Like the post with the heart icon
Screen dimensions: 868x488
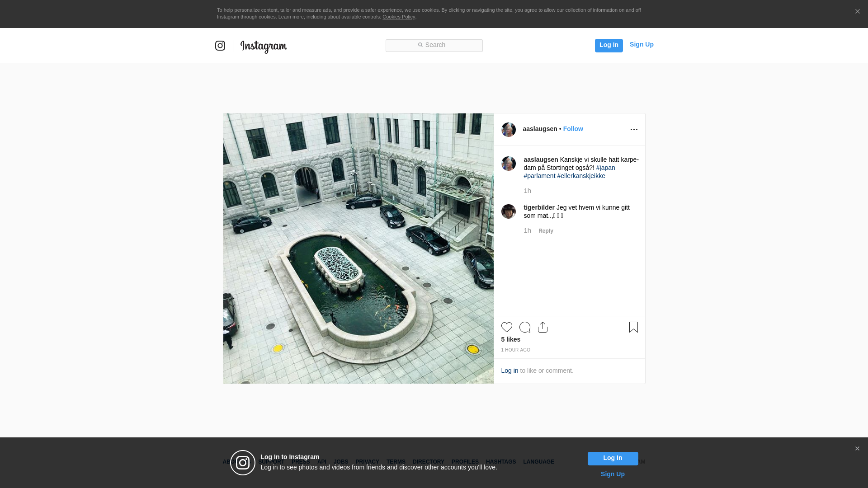tap(507, 327)
